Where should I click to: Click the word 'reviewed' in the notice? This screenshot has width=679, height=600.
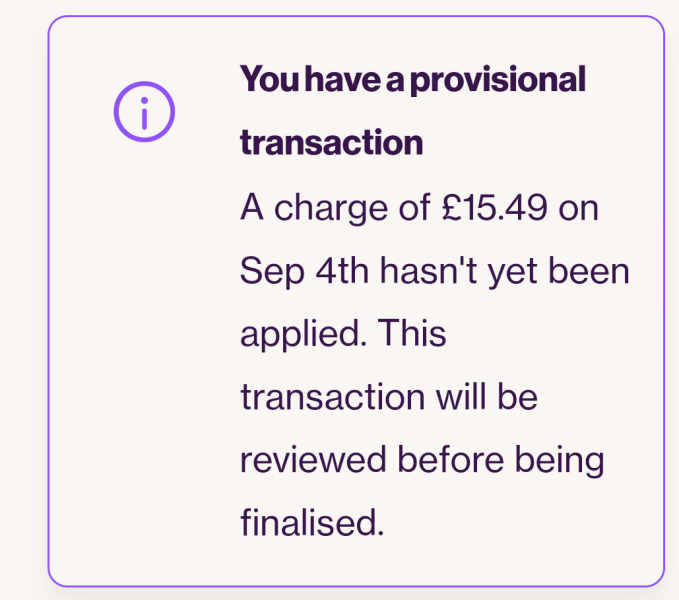313,459
